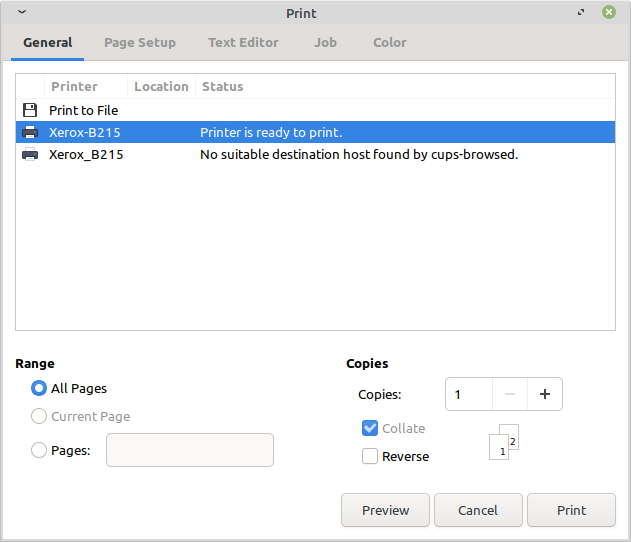Decrease copies with the minus button
The width and height of the screenshot is (631, 542).
tap(510, 394)
